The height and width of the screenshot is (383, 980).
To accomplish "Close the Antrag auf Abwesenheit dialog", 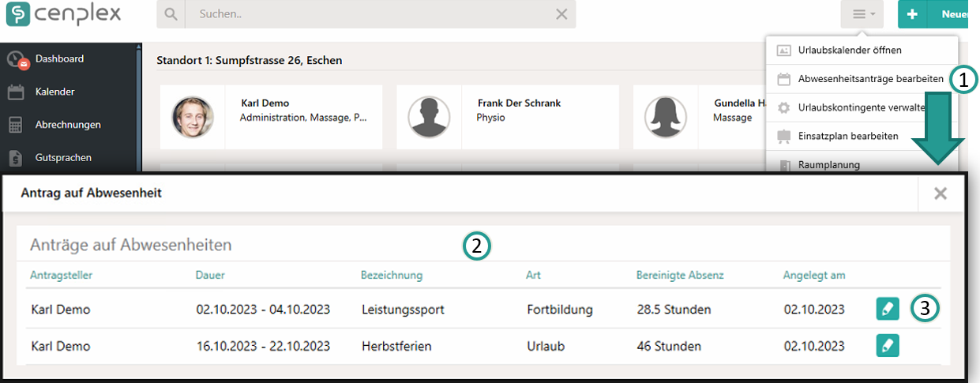I will pyautogui.click(x=940, y=193).
